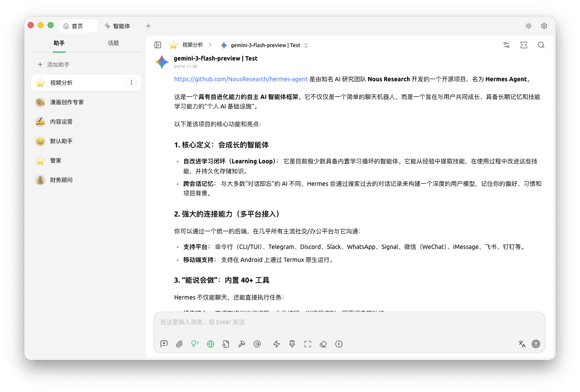Image resolution: width=580 pixels, height=392 pixels.
Task: Switch to the 话题 tab
Action: pos(113,43)
